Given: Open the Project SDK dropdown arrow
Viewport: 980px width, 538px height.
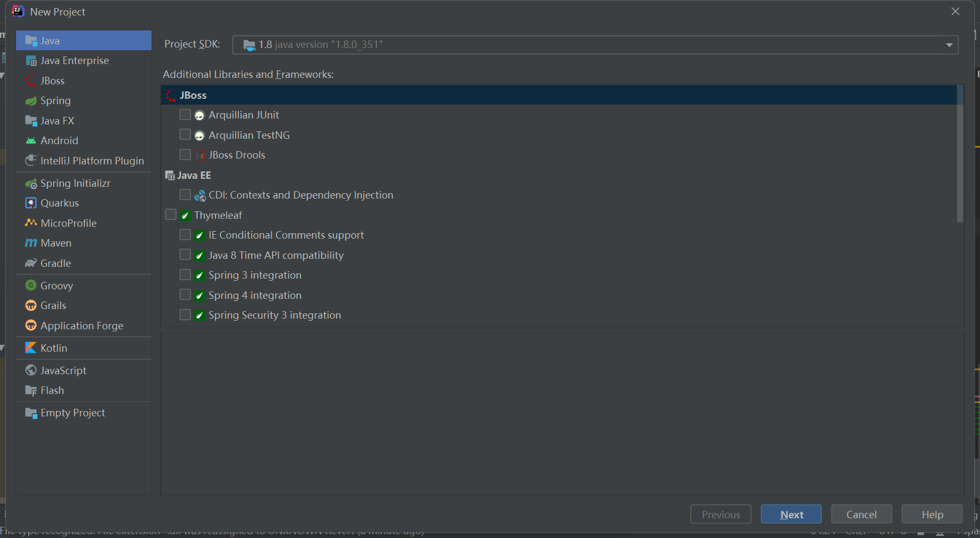Looking at the screenshot, I should (x=949, y=45).
